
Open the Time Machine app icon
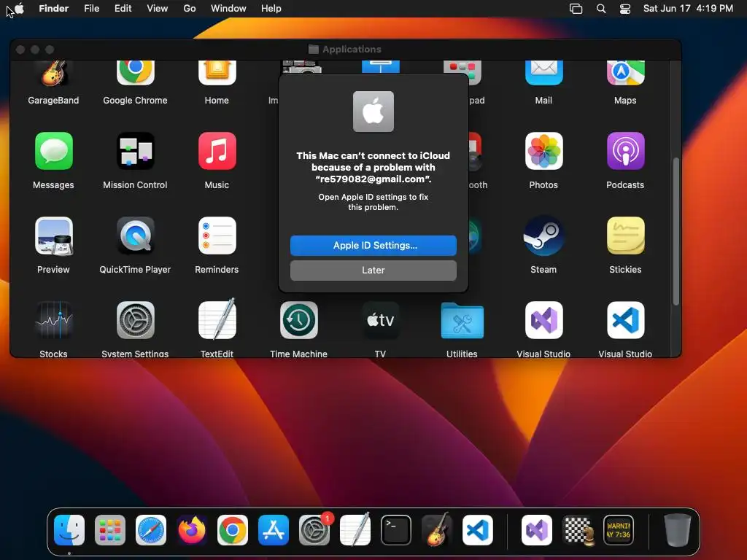[x=298, y=320]
